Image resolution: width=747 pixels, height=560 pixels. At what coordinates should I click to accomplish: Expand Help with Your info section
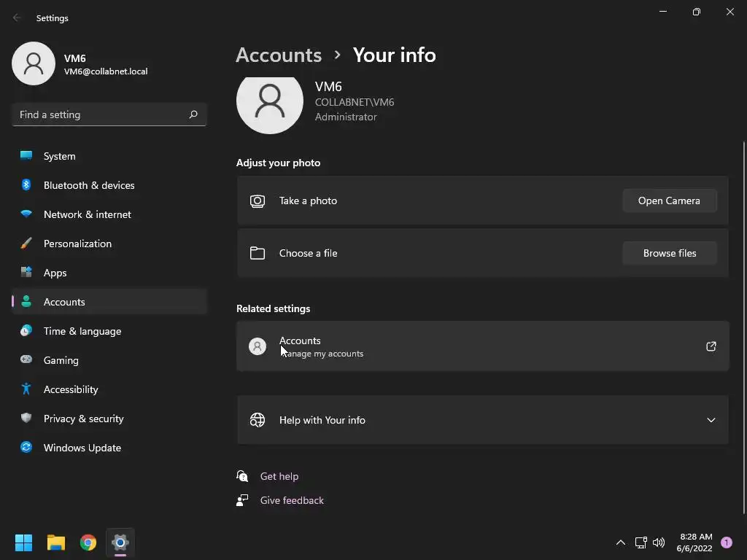[x=711, y=420]
